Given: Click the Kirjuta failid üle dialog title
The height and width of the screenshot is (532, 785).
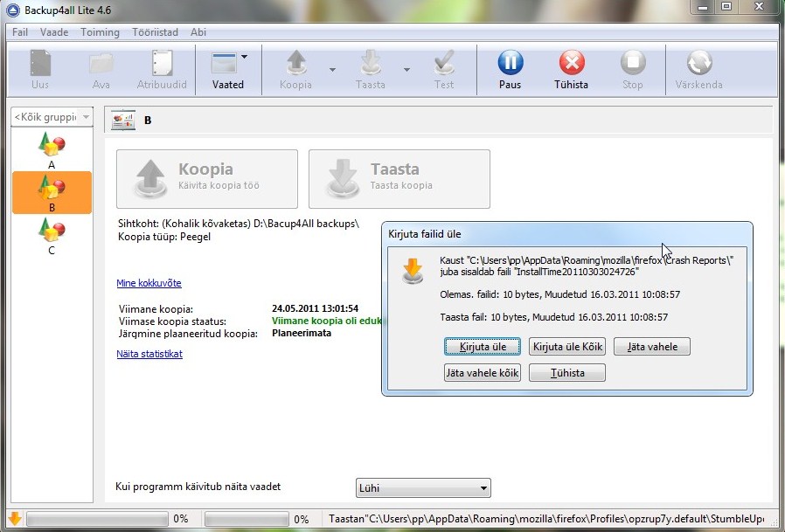Looking at the screenshot, I should (x=425, y=234).
